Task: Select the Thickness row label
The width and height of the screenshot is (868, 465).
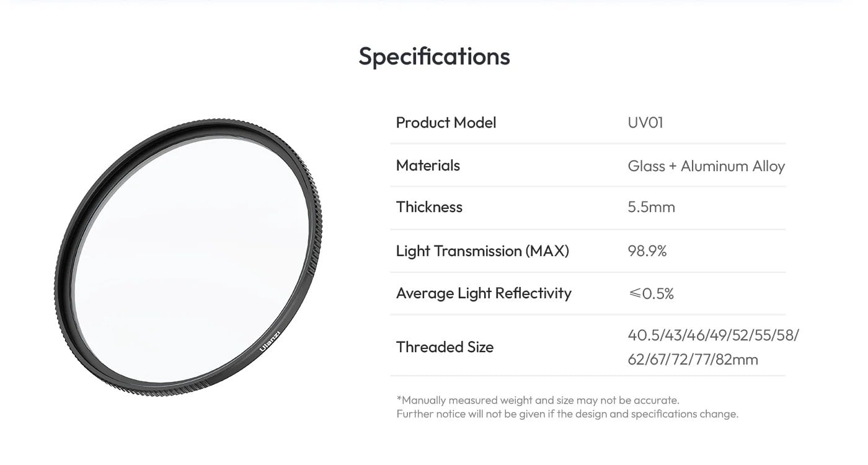Action: (x=429, y=207)
